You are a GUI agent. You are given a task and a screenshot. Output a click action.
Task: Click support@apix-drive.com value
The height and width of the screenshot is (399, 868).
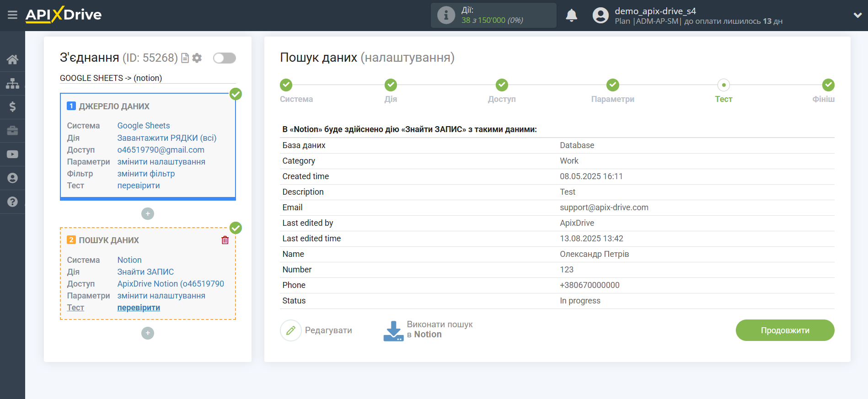pos(604,207)
